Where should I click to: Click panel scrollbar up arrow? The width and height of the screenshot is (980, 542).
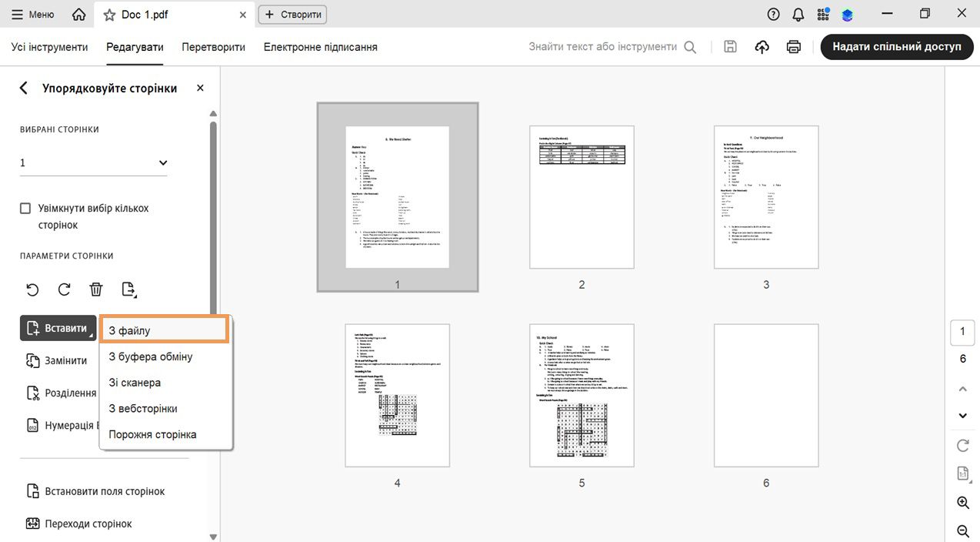coord(213,114)
